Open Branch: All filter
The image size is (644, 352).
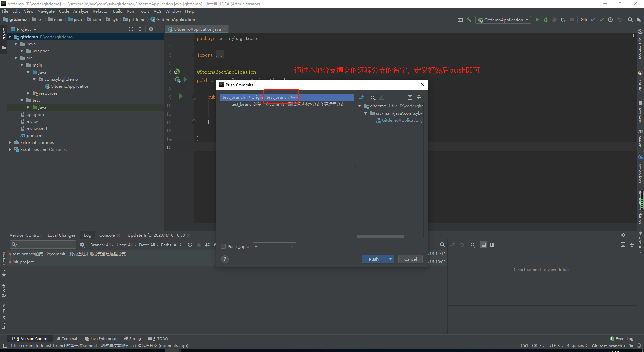[102, 245]
